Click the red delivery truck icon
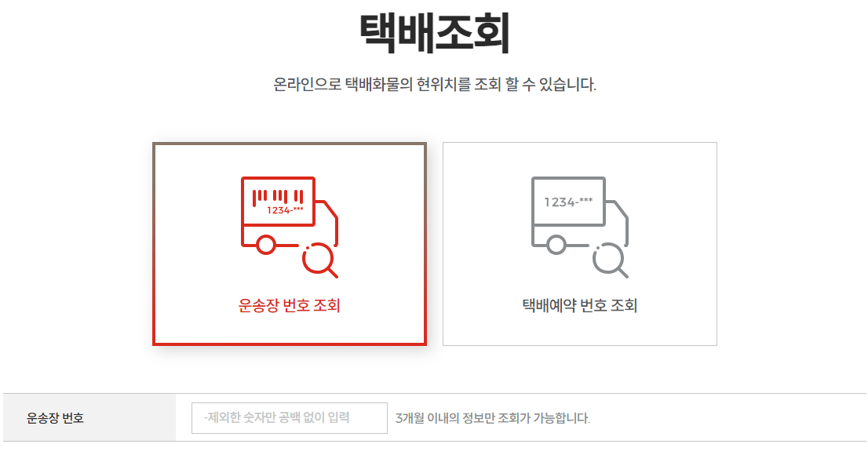Viewport: 868px width, 455px height. (290, 227)
